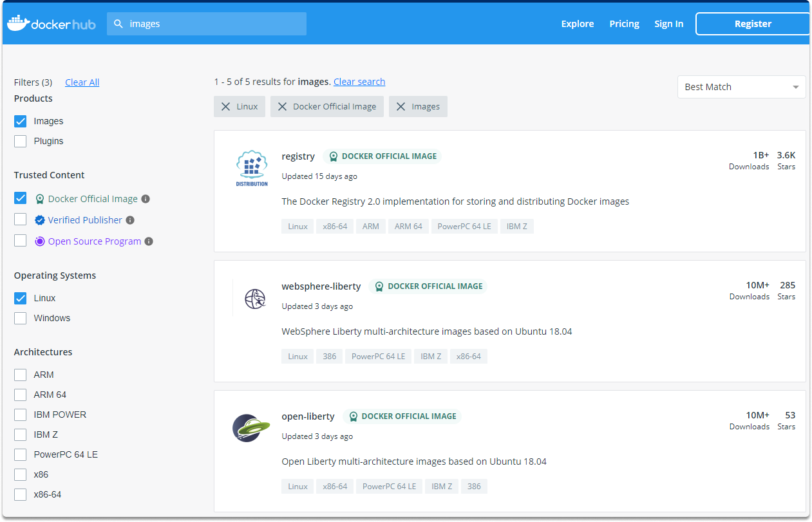This screenshot has height=522, width=812.
Task: Click the Open Source Program purple icon
Action: [40, 241]
